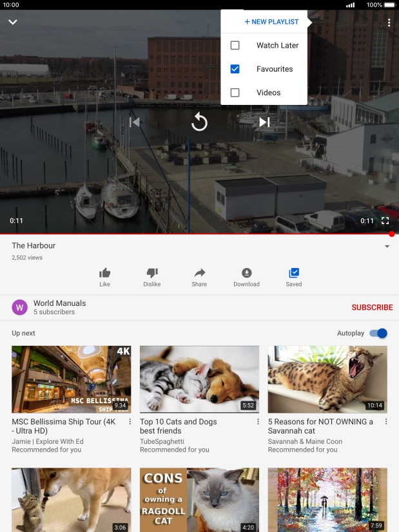This screenshot has height=532, width=399.
Task: Open the video player three-dot menu
Action: point(389,23)
